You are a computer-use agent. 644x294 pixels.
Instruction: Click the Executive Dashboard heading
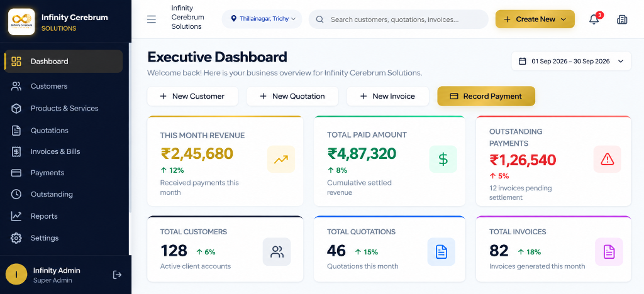(x=217, y=57)
